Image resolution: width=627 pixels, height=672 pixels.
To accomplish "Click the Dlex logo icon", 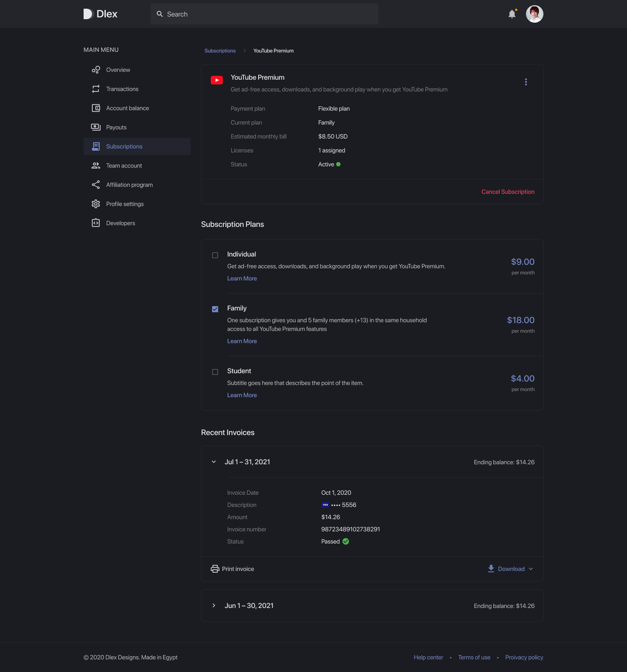I will [x=88, y=14].
